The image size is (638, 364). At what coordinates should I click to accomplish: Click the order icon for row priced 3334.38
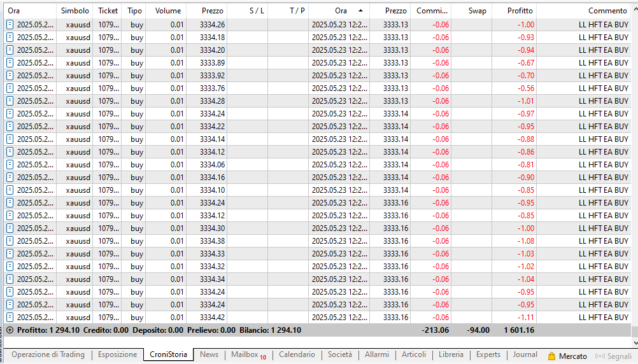click(10, 241)
